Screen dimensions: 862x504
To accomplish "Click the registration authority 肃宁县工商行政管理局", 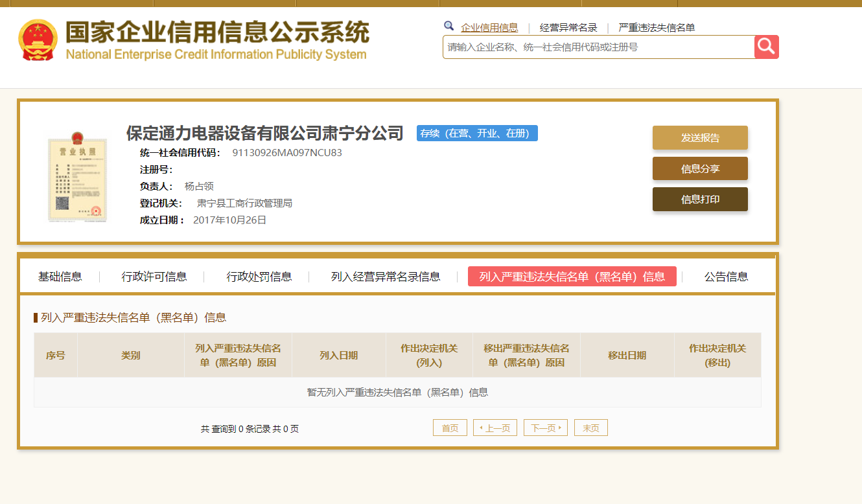I will 244,203.
